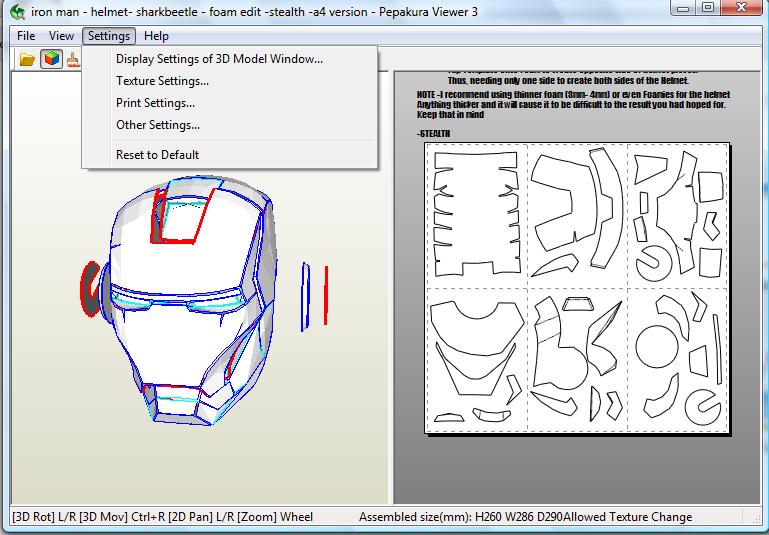Click the 2D unfolded pattern sheet
Viewport: 769px width, 535px height.
[577, 288]
